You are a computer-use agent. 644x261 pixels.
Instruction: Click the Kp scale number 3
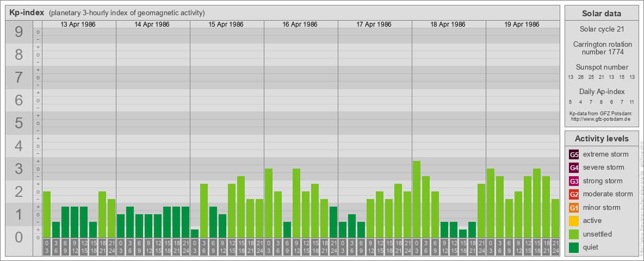(x=19, y=169)
